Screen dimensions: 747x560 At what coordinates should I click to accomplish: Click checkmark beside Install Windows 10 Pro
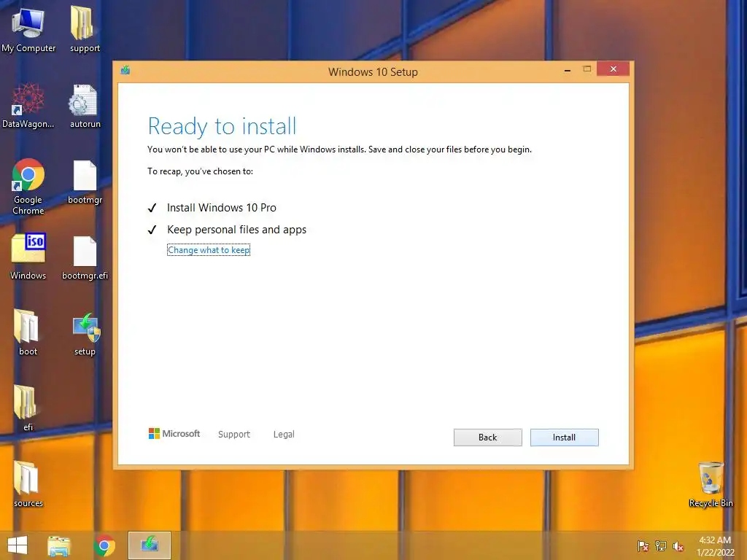pyautogui.click(x=152, y=208)
